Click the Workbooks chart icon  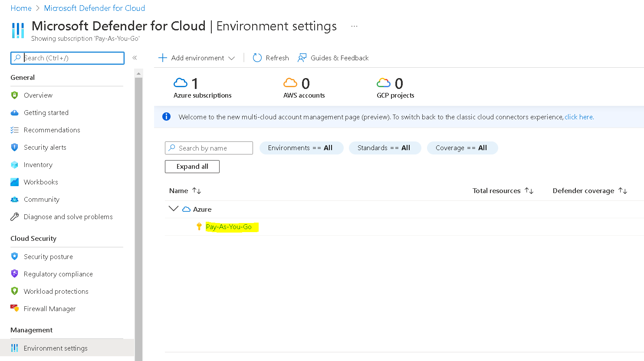point(14,182)
